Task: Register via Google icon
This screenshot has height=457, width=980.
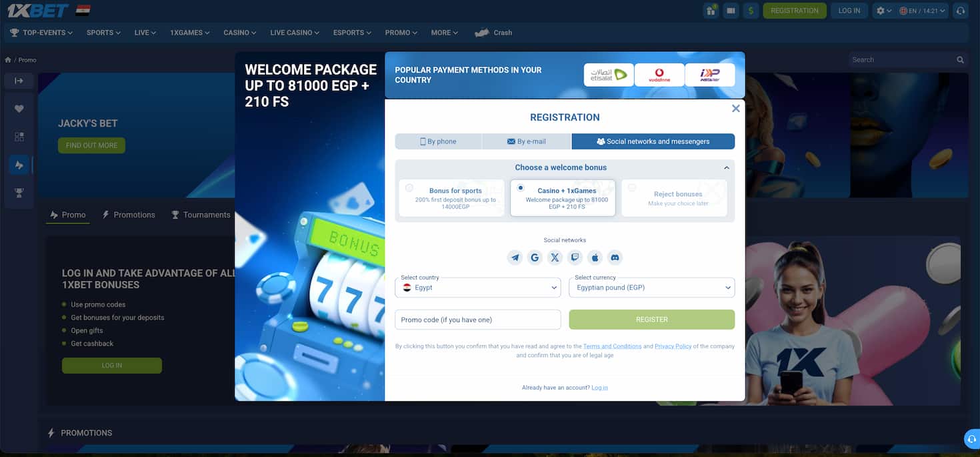Action: pyautogui.click(x=535, y=258)
